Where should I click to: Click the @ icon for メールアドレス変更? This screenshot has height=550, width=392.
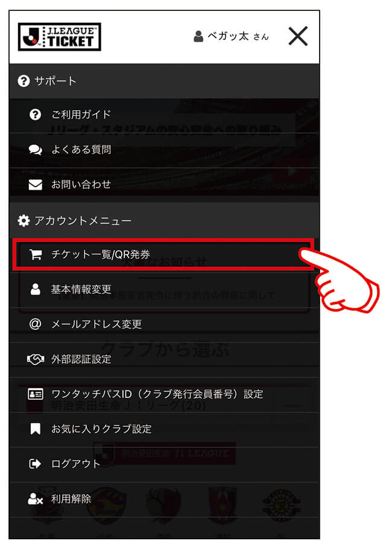pos(35,324)
